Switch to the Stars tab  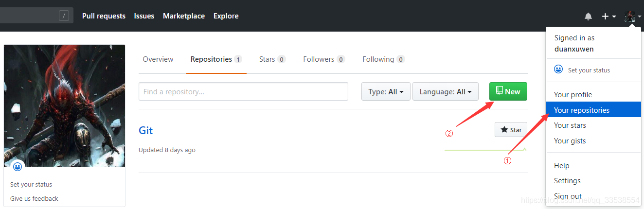272,59
